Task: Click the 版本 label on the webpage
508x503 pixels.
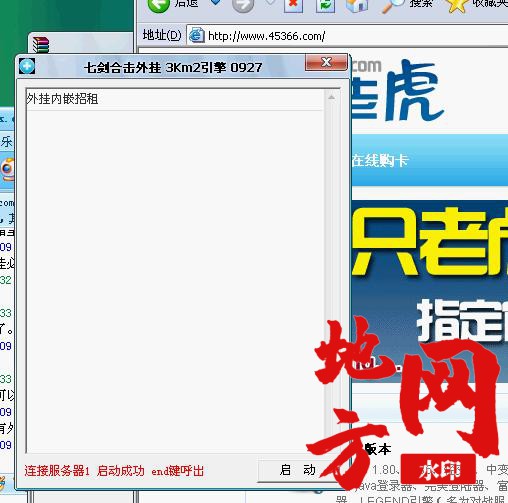Action: tap(378, 450)
